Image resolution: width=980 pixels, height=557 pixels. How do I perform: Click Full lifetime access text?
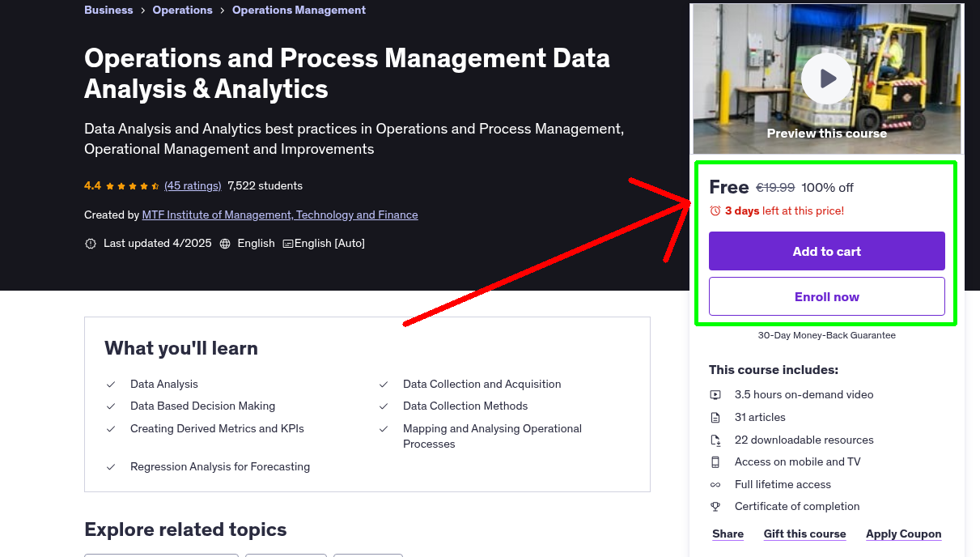pyautogui.click(x=783, y=484)
